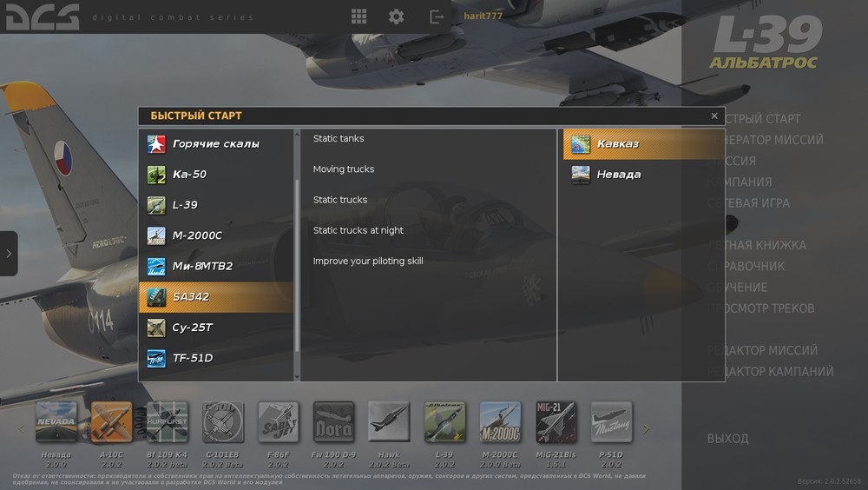Select the A-10C module icon

tap(111, 422)
